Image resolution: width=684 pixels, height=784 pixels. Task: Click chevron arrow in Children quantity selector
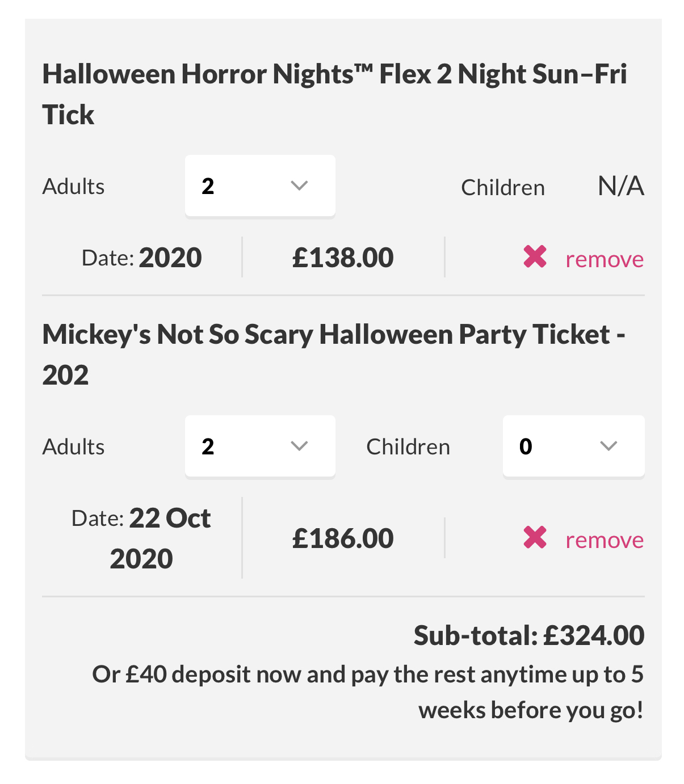click(609, 446)
